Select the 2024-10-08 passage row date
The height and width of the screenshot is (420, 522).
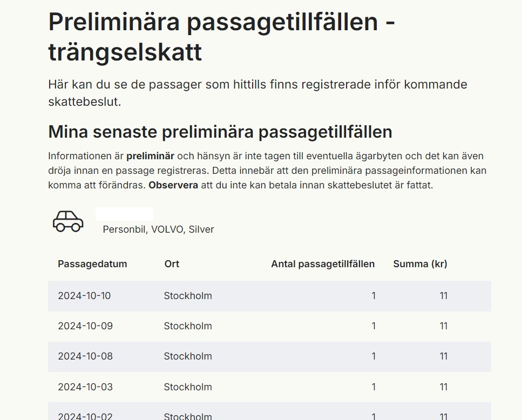[x=84, y=356]
